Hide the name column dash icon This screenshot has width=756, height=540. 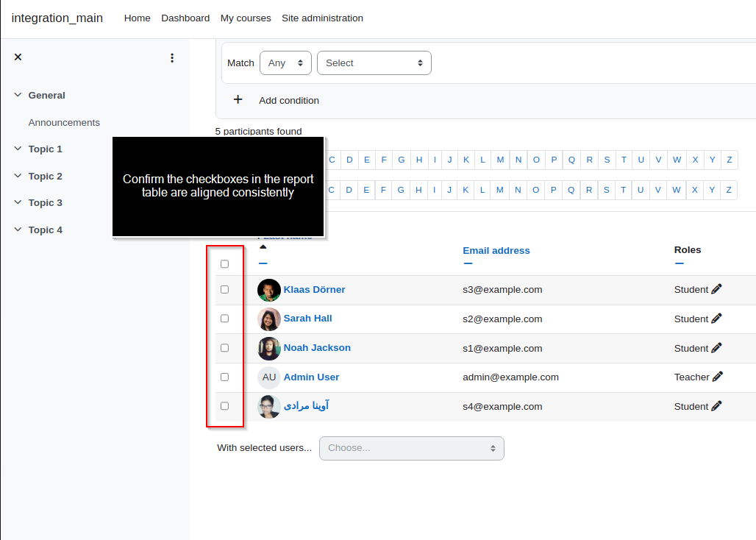click(x=263, y=263)
